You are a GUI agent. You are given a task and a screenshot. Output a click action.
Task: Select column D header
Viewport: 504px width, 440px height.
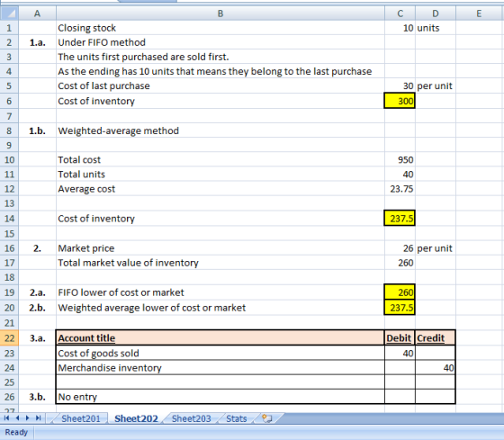coord(436,13)
